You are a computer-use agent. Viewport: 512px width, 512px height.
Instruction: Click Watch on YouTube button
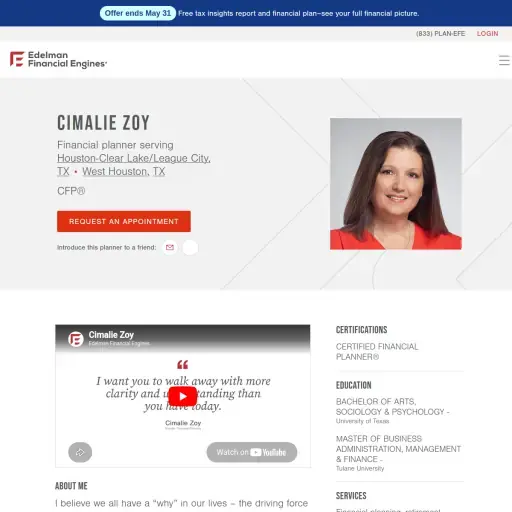(252, 452)
